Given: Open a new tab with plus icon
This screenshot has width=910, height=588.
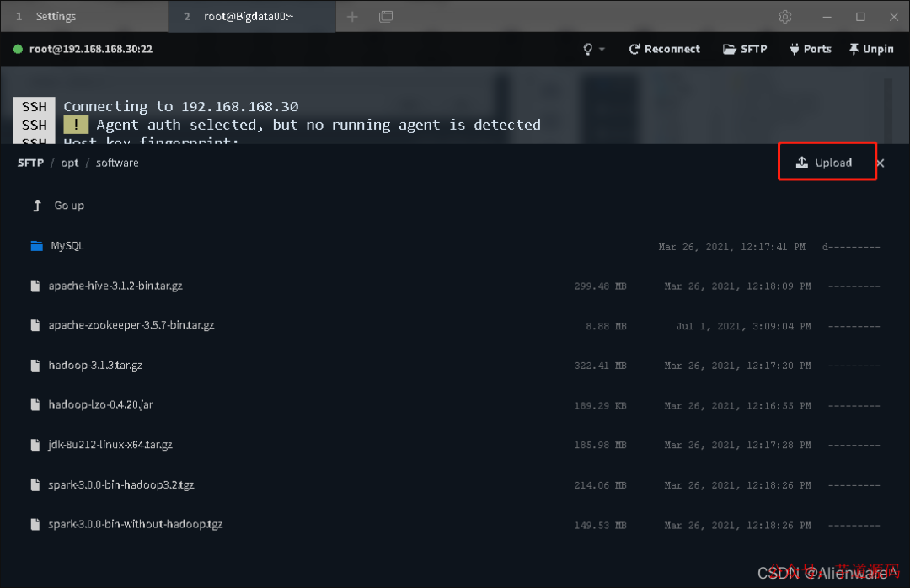Looking at the screenshot, I should (352, 17).
